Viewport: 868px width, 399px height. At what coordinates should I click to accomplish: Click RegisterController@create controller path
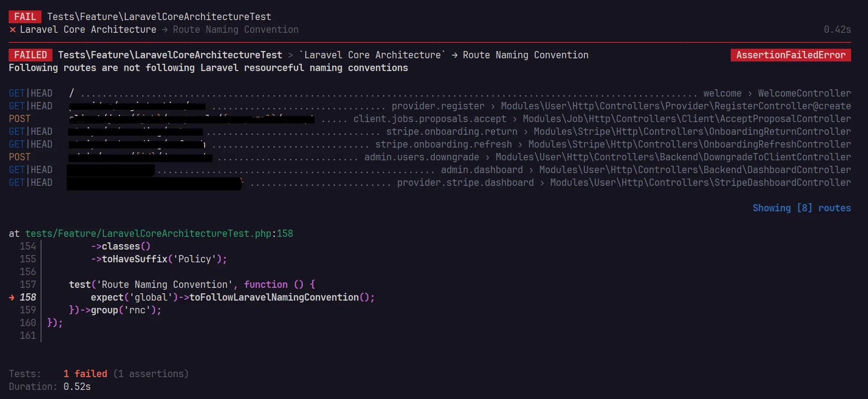pos(676,106)
